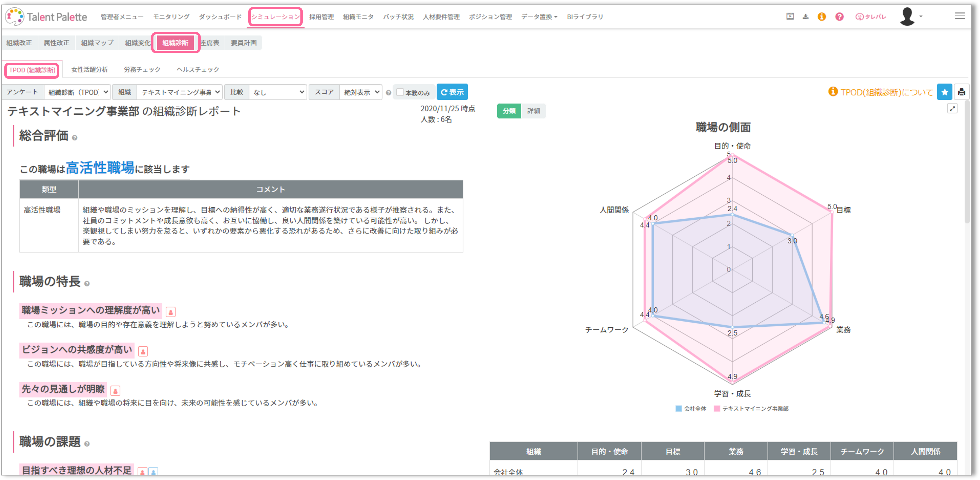Click person icon beside 職場ミッションへの理解度が高い
This screenshot has width=980, height=480.
pos(170,312)
